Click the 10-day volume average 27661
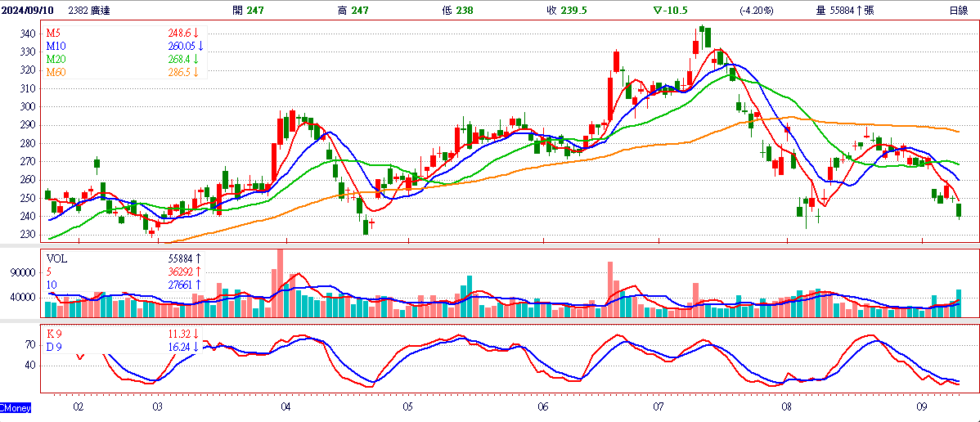This screenshot has height=422, width=980. (x=180, y=285)
